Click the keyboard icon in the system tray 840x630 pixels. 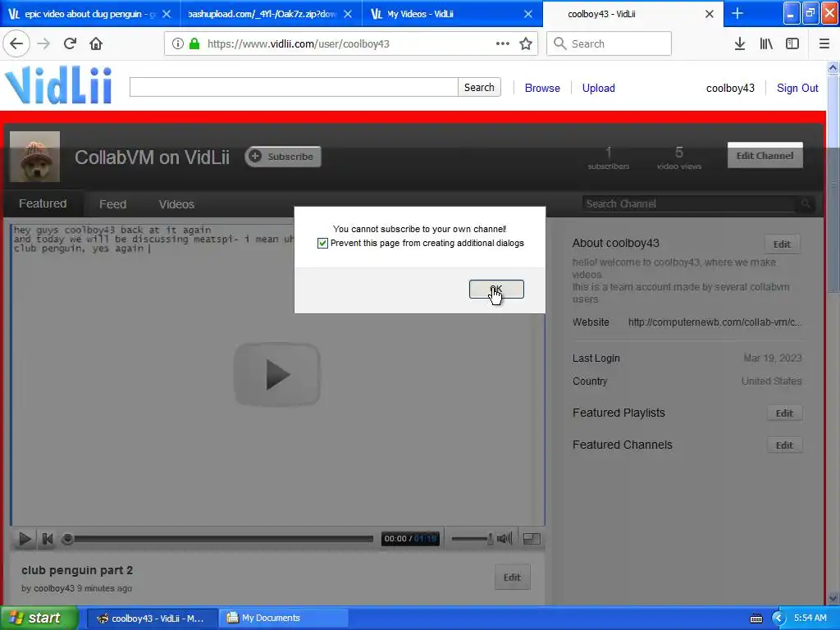tap(756, 619)
